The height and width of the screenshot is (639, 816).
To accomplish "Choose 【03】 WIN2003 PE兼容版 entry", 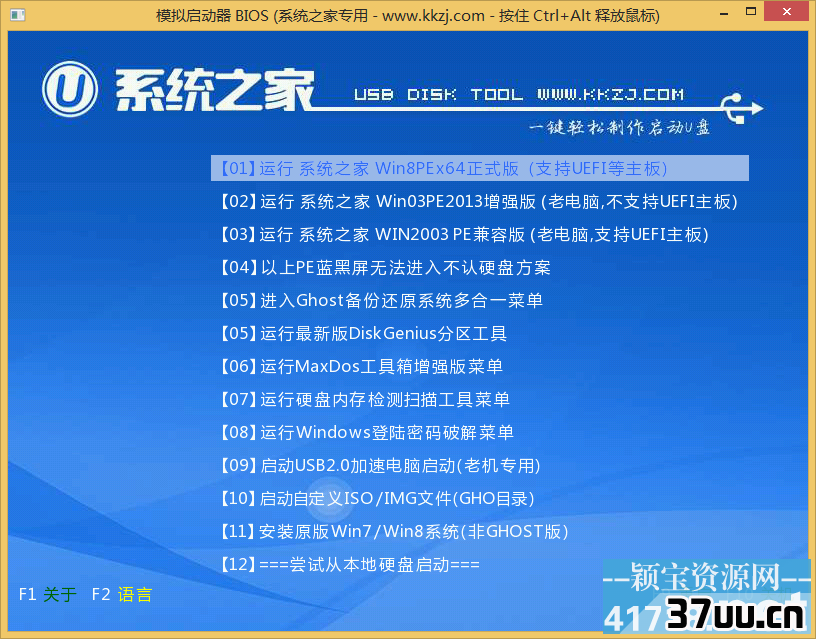I will pyautogui.click(x=464, y=235).
